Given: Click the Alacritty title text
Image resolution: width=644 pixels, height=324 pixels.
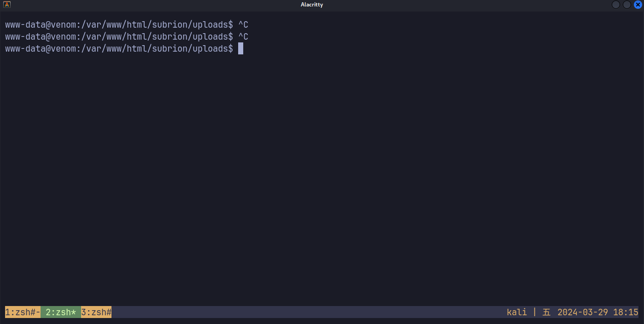Looking at the screenshot, I should pos(312,5).
